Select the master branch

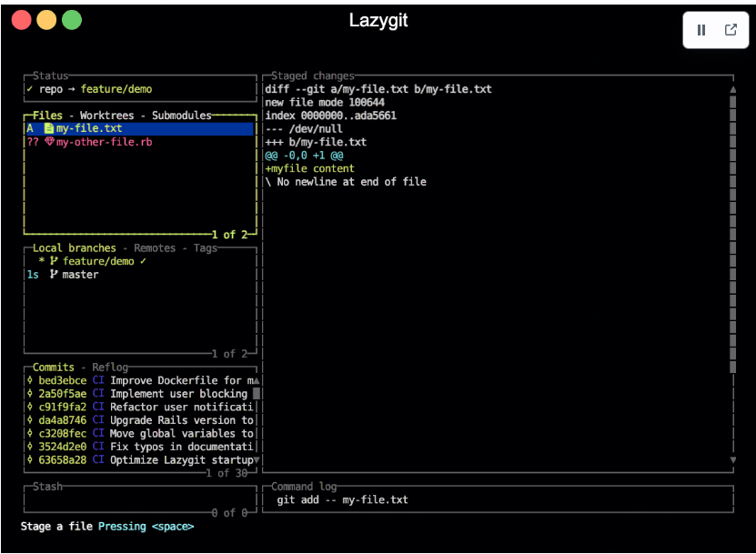pos(80,275)
